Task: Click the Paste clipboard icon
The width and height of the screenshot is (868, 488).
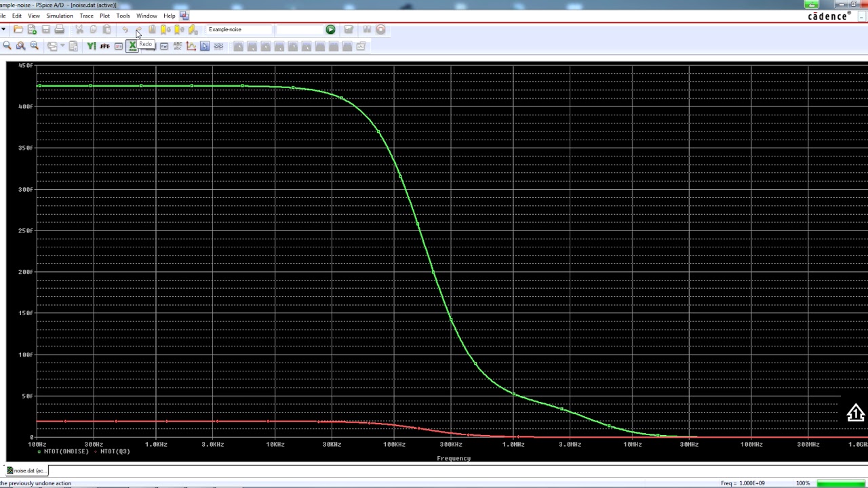Action: 106,29
